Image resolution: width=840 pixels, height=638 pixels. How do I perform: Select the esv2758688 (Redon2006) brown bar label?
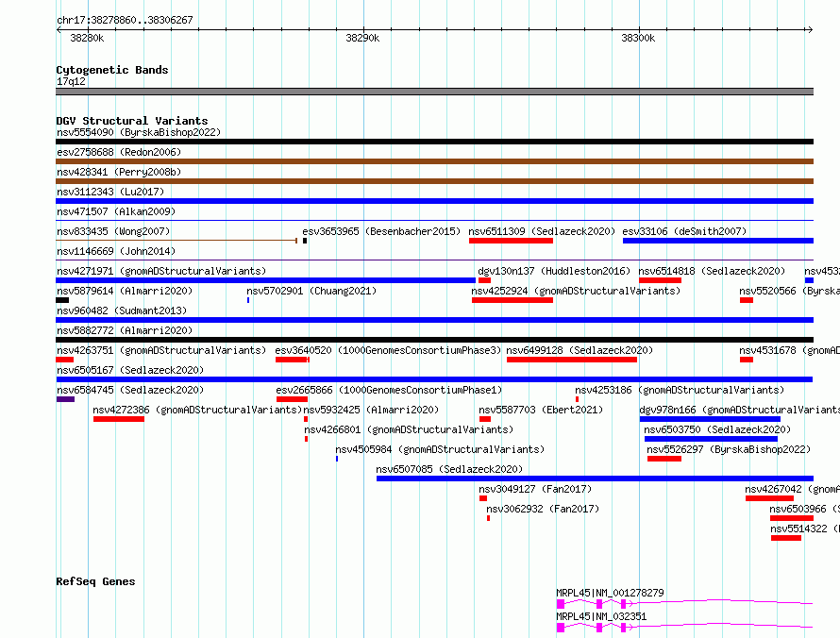click(x=119, y=152)
